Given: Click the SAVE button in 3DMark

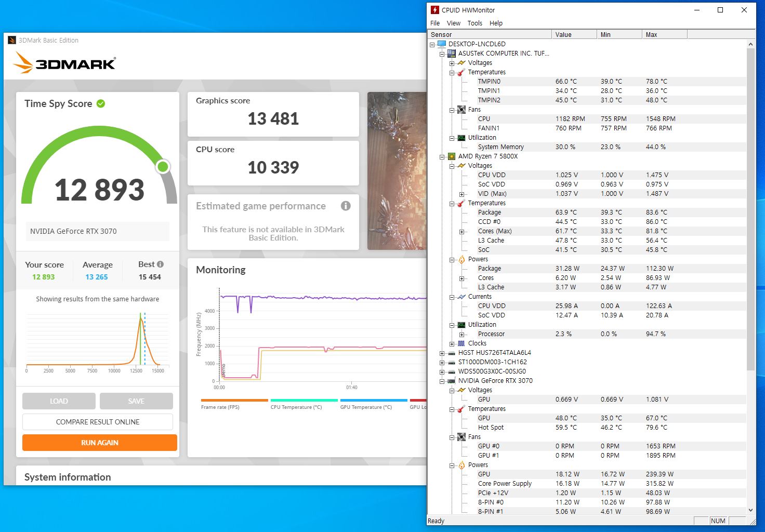Looking at the screenshot, I should tap(136, 401).
